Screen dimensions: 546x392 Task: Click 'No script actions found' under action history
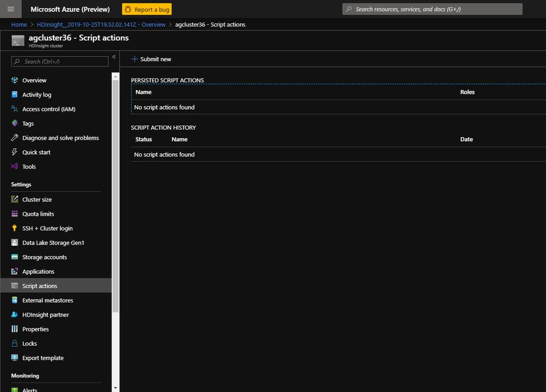(165, 155)
